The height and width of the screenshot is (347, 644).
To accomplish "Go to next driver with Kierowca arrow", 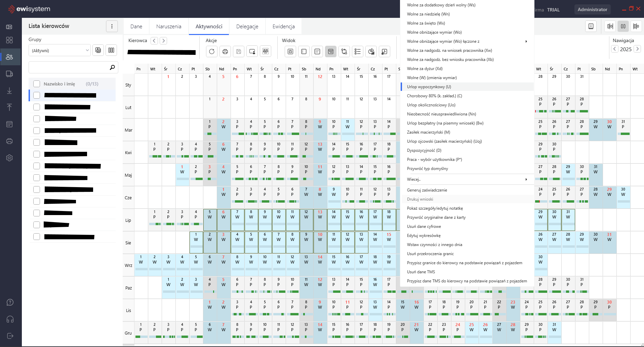I will point(163,41).
